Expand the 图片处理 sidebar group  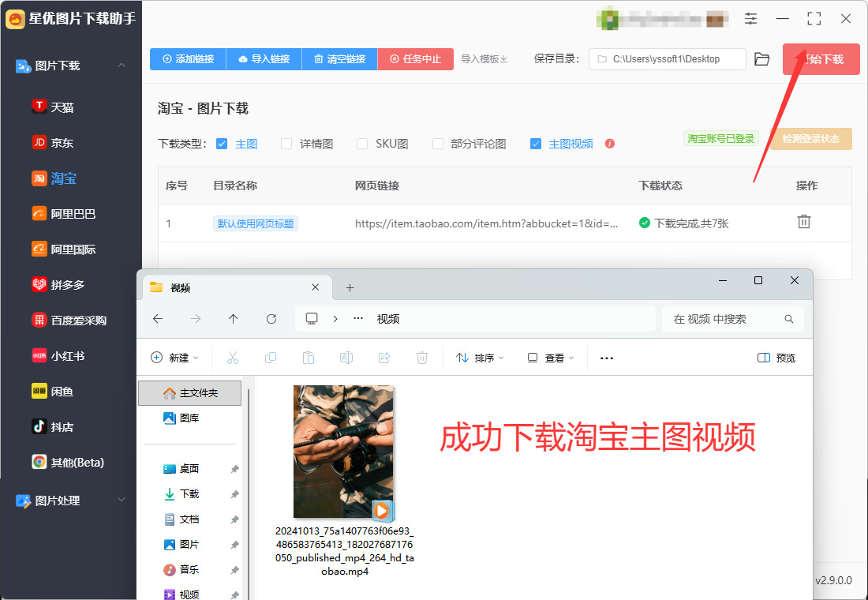(122, 500)
